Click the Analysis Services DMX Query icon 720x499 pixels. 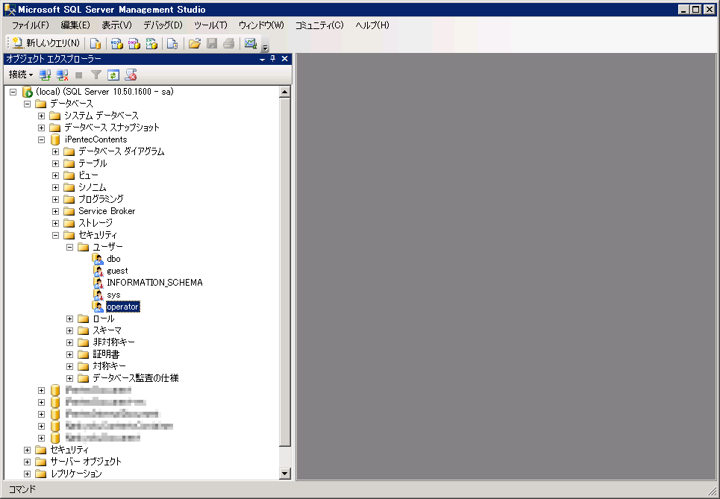click(x=134, y=44)
